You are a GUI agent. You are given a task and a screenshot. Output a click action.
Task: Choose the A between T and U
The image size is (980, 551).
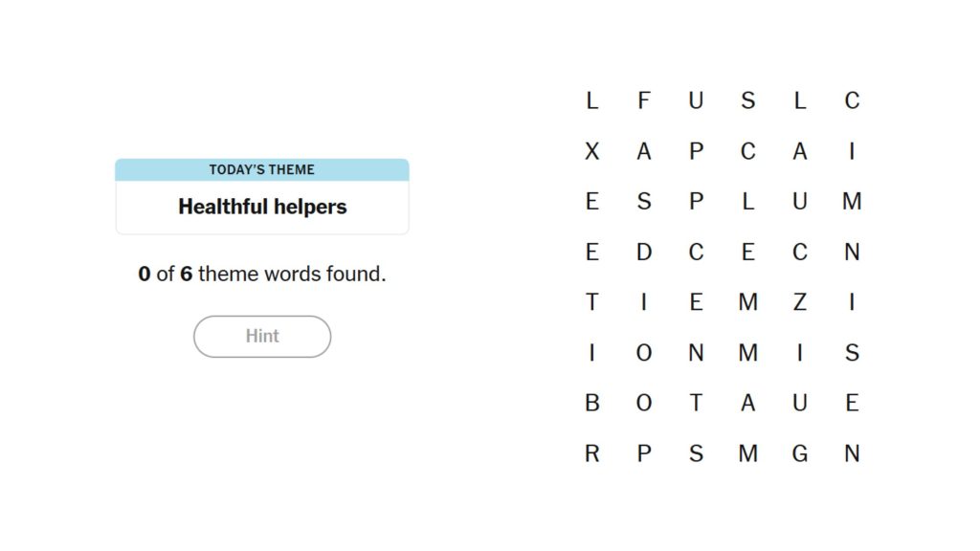pos(748,403)
